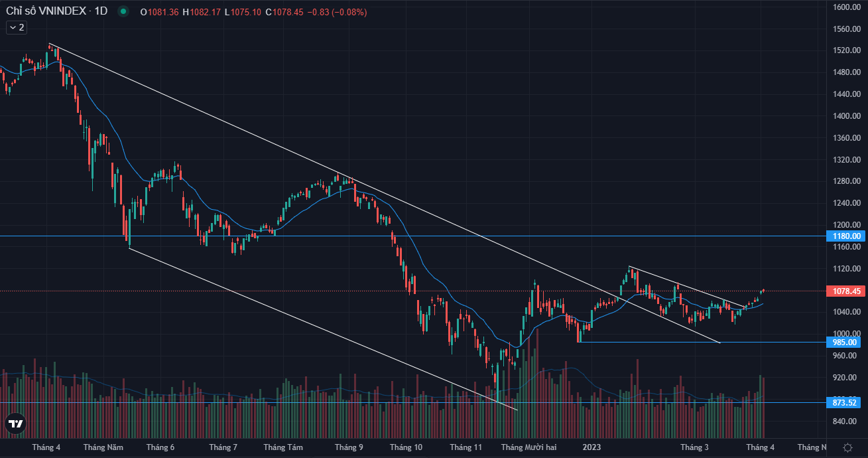Click the change value −0.83 (−0.08%)
868x458 pixels.
(x=337, y=13)
